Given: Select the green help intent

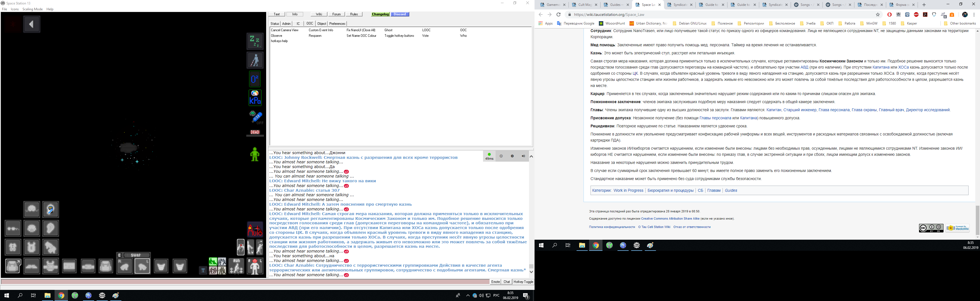Looking at the screenshot, I should (x=213, y=261).
